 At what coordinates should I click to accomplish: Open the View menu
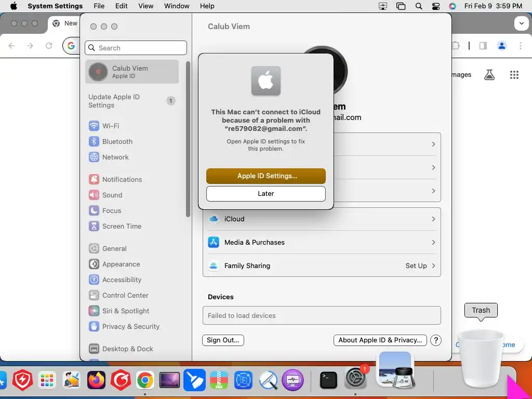(x=146, y=6)
